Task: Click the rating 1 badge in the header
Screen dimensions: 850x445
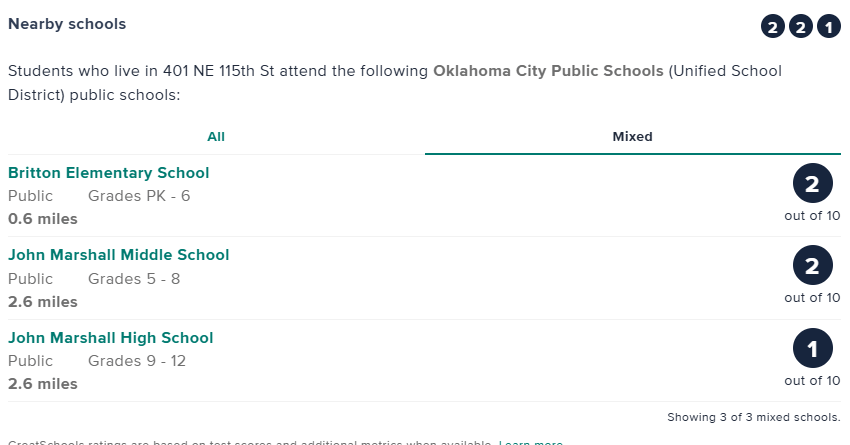Action: (829, 27)
